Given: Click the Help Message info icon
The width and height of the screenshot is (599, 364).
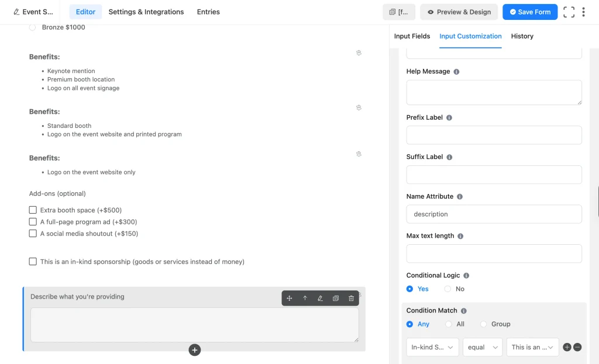Looking at the screenshot, I should 456,72.
